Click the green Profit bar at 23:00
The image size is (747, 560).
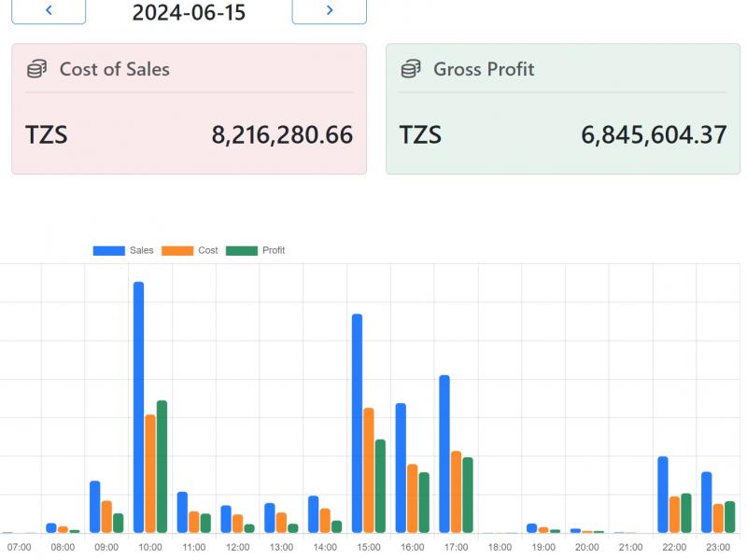point(730,517)
